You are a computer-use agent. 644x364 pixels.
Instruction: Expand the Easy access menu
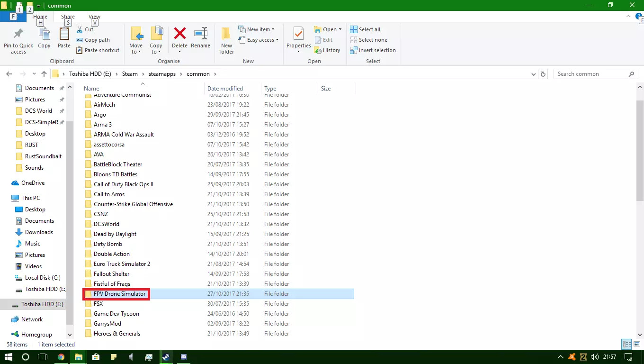pyautogui.click(x=258, y=40)
